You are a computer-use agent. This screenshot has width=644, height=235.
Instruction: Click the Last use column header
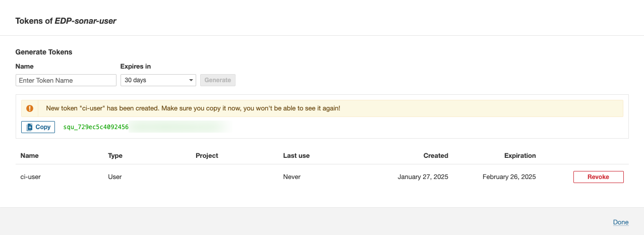click(x=297, y=155)
